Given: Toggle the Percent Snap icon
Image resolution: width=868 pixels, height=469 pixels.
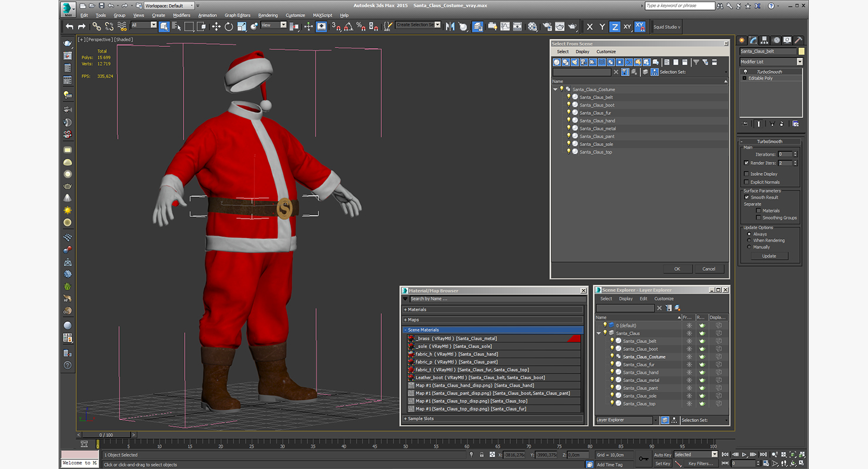Looking at the screenshot, I should [361, 26].
